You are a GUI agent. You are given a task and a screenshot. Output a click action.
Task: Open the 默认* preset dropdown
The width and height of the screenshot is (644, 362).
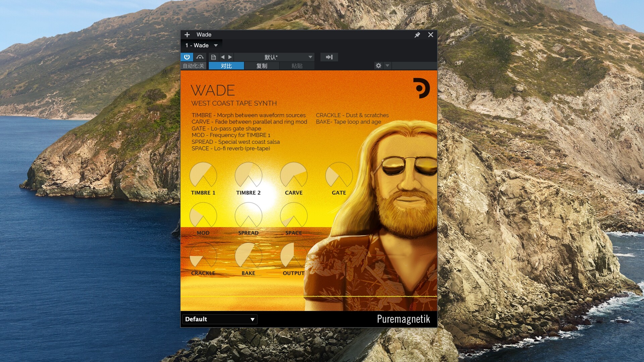point(274,57)
